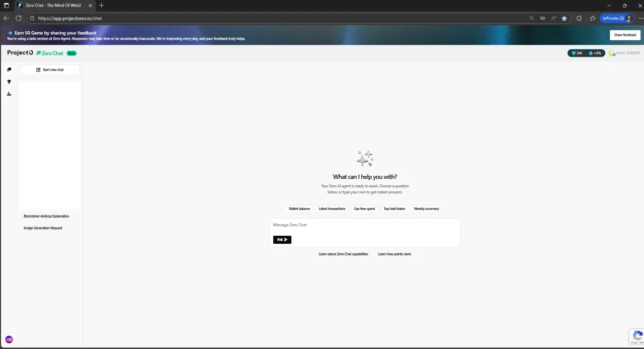Image resolution: width=644 pixels, height=349 pixels.
Task: Open Blockstreet Airdrop Explanation chat
Action: 46,216
